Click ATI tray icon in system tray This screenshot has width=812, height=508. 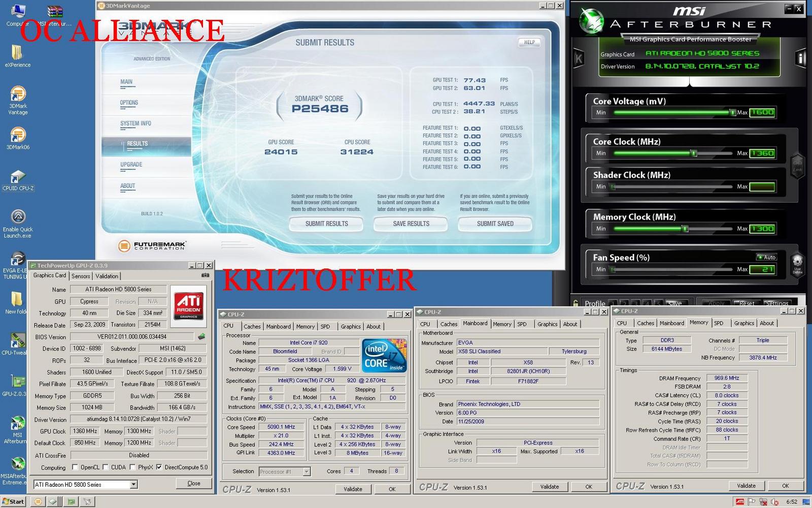(740, 501)
